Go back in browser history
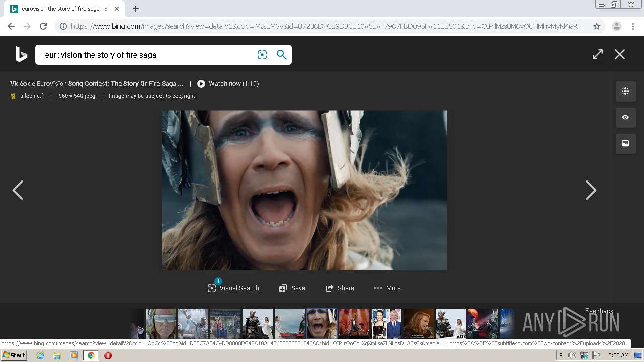Viewport: 644px width, 362px height. [x=11, y=26]
